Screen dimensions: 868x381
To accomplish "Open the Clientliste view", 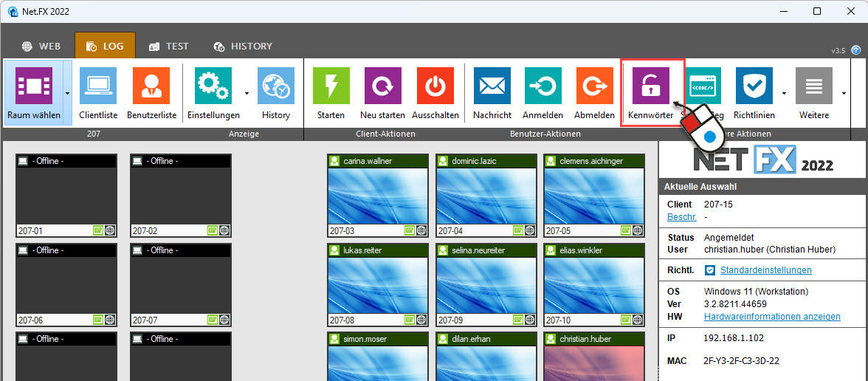I will pyautogui.click(x=98, y=86).
